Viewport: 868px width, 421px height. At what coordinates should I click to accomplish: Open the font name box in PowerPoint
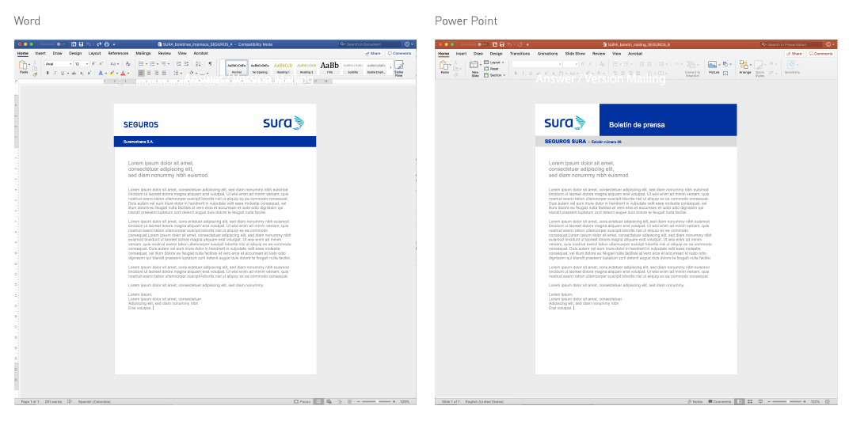(537, 63)
